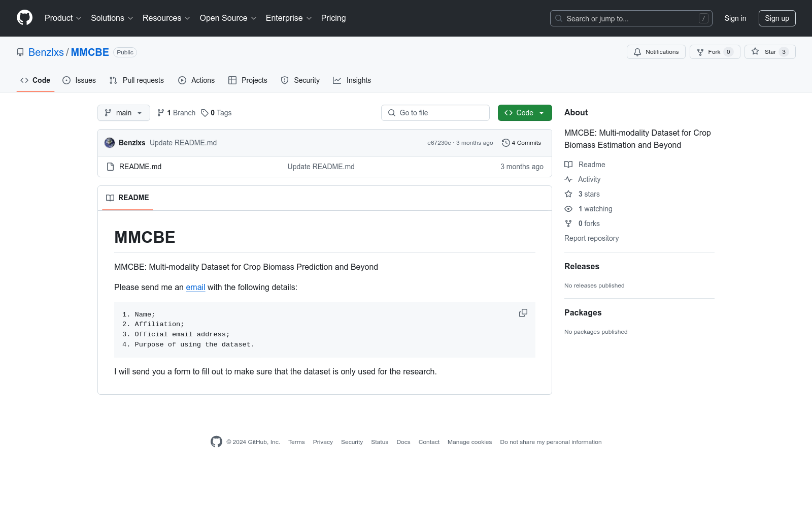Fork the repository
Screen dimensions: 812x508
pos(715,52)
